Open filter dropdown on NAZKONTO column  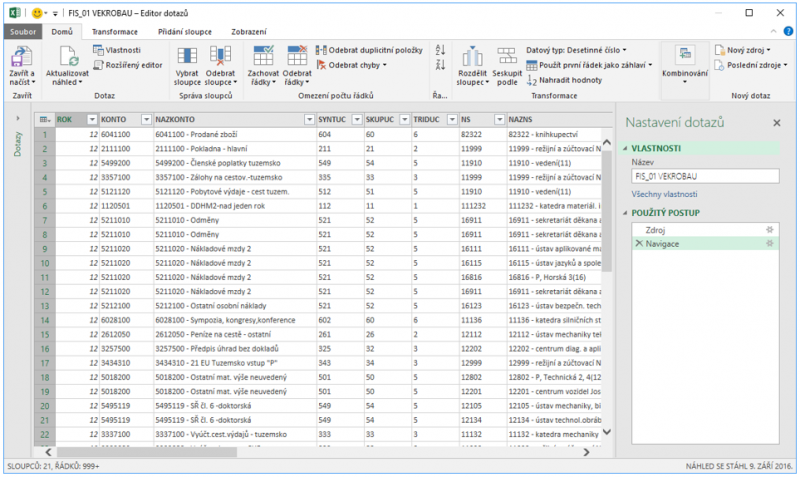click(x=307, y=119)
